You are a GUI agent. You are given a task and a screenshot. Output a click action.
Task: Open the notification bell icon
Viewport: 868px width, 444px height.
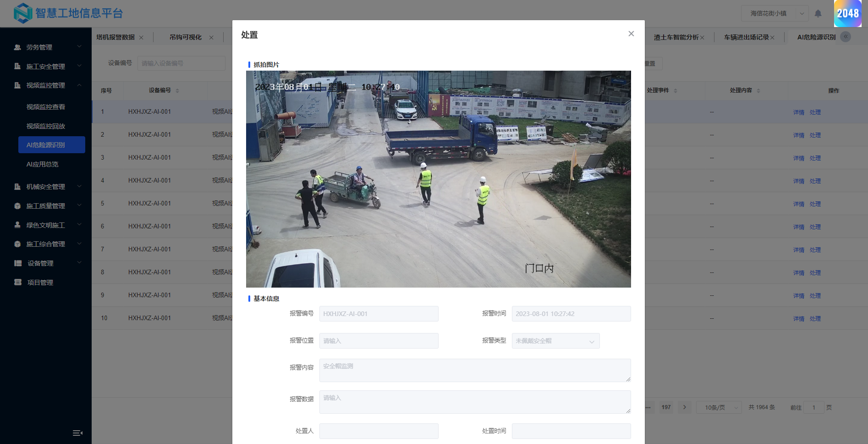[x=818, y=13]
